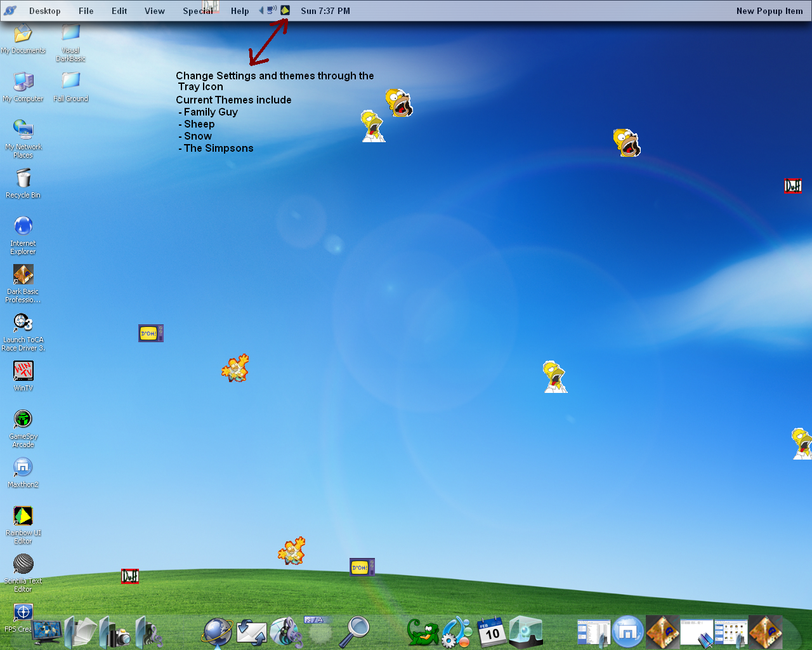
Task: Launch the globe web browser dock icon
Action: pos(218,632)
